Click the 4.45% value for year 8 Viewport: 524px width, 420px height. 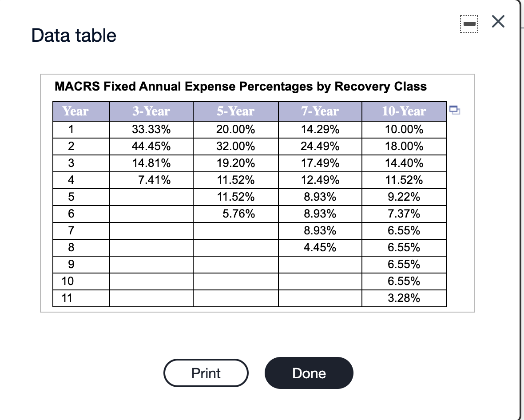[320, 247]
